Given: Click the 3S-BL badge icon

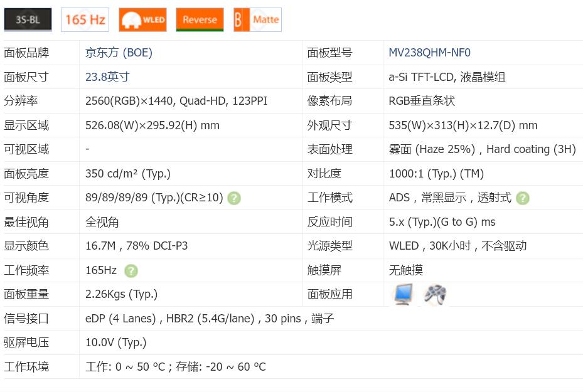Looking at the screenshot, I should click(x=28, y=19).
